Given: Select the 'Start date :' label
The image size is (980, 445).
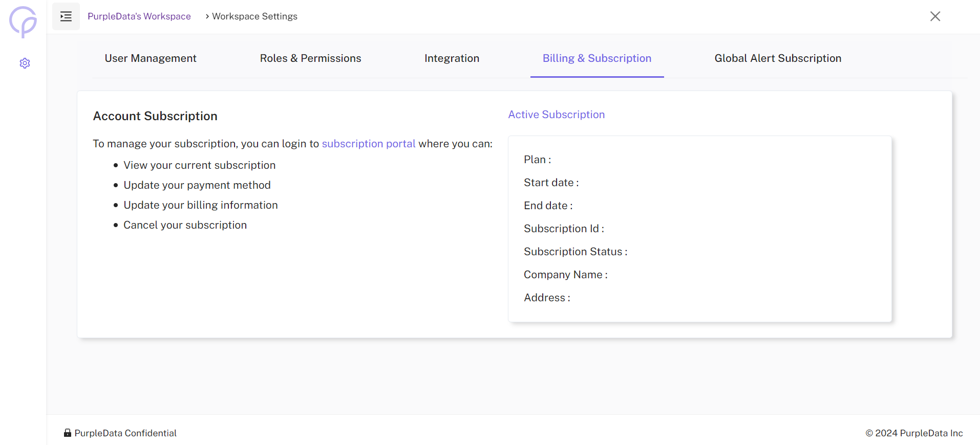Looking at the screenshot, I should pos(551,183).
